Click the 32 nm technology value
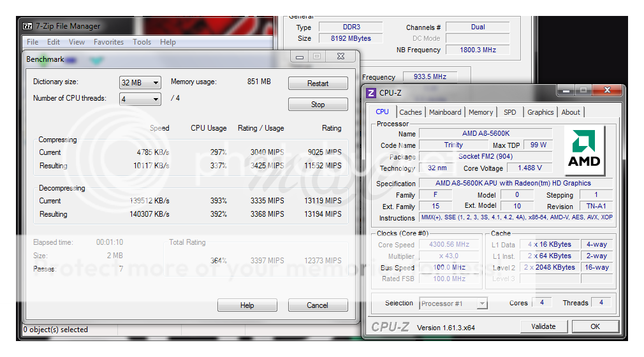This screenshot has width=644, height=357. [x=437, y=168]
